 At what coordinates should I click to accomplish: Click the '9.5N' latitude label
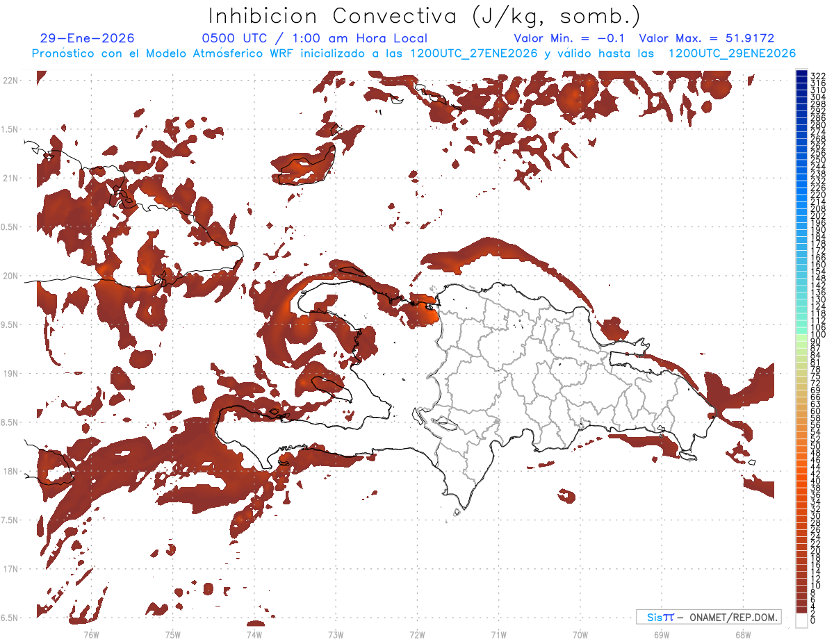tap(9, 325)
